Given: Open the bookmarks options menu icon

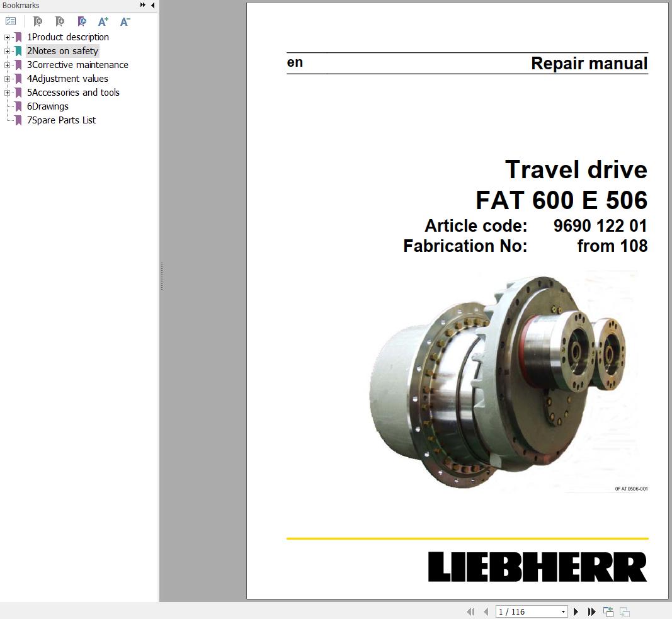Looking at the screenshot, I should click(11, 21).
